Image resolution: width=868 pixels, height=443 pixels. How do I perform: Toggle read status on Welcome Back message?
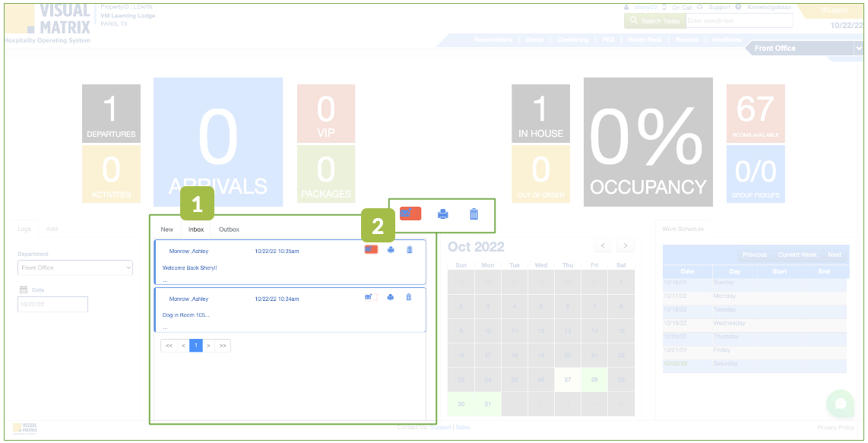pos(371,249)
